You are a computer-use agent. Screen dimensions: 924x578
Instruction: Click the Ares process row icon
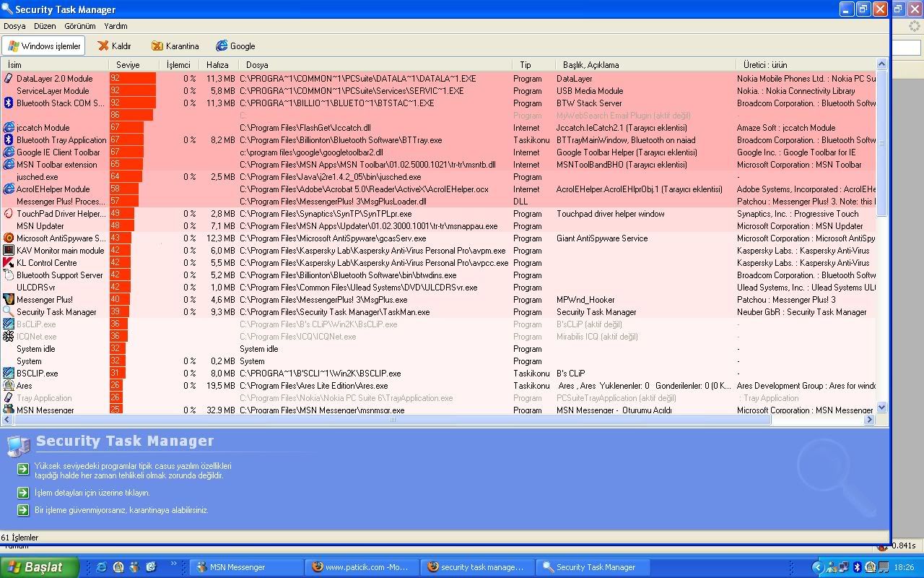(x=9, y=386)
